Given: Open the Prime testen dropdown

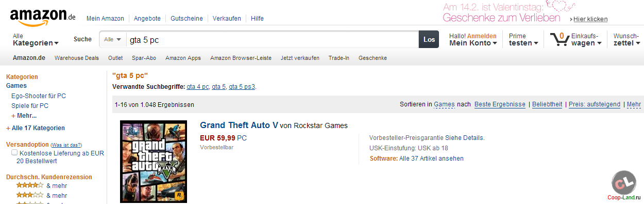Looking at the screenshot, I should point(523,39).
